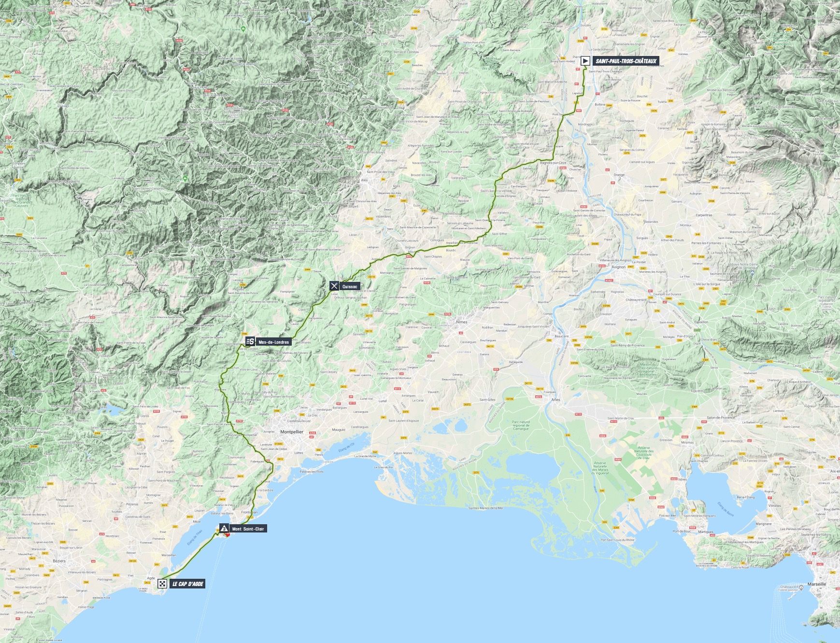Select the Béziers city label
This screenshot has width=840, height=643.
coord(59,561)
